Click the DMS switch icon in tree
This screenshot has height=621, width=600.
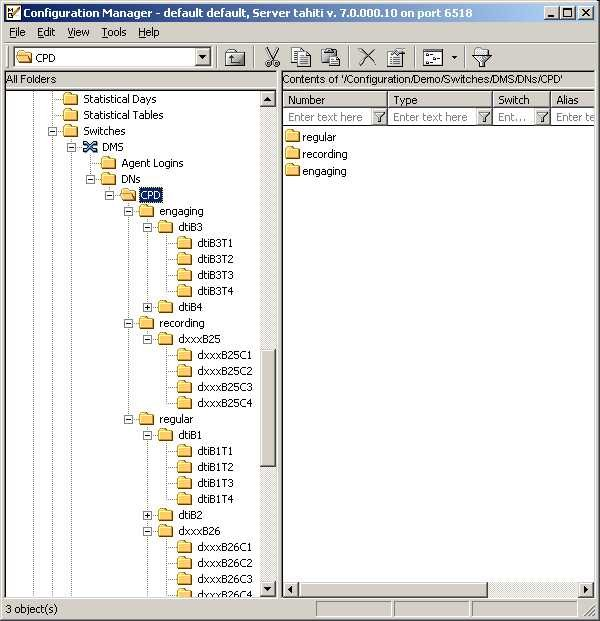pos(90,147)
